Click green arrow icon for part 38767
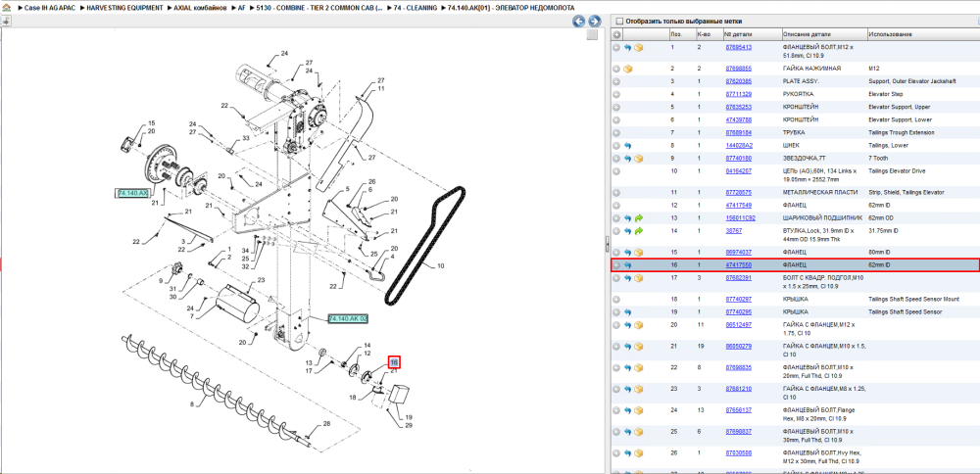 [639, 231]
